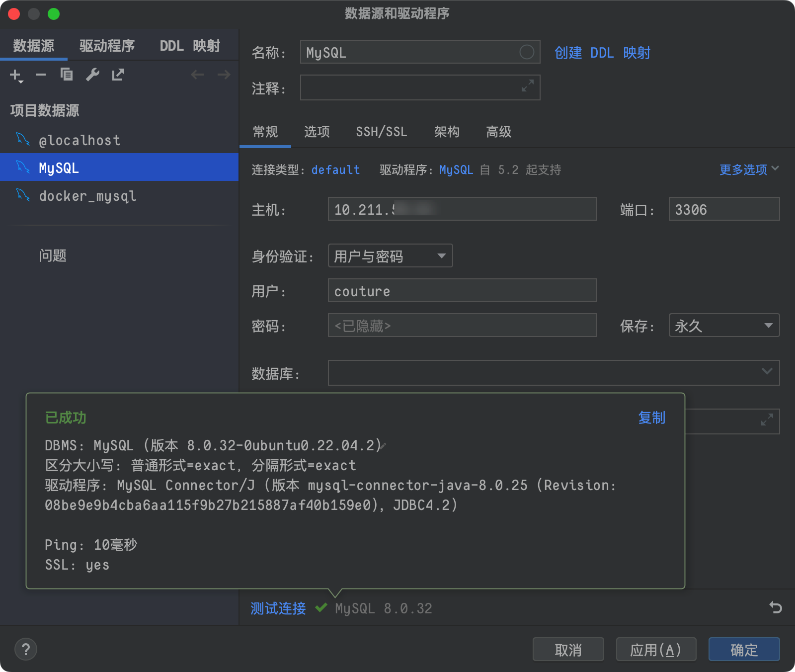The image size is (795, 672).
Task: Click 测试连接 link
Action: pos(278,608)
